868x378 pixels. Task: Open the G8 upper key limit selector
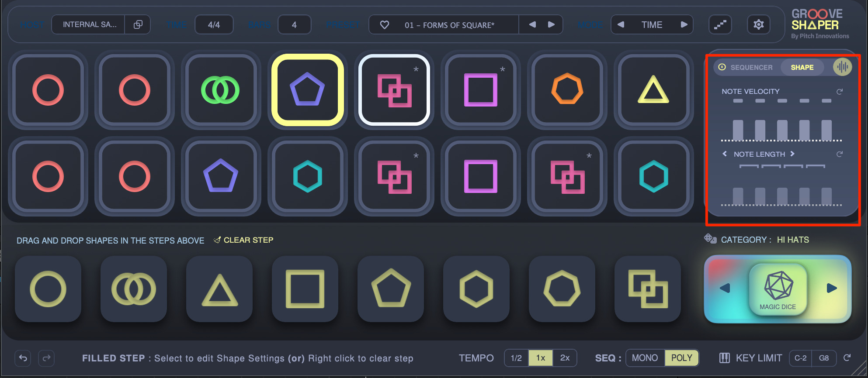[824, 358]
